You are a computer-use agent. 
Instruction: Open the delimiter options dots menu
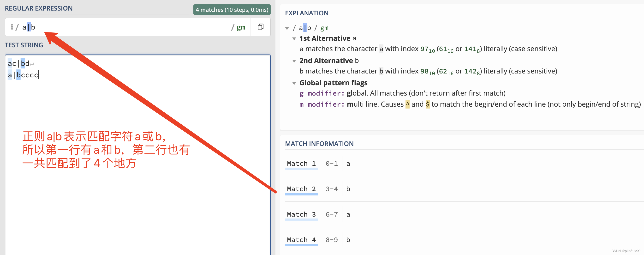(x=12, y=27)
